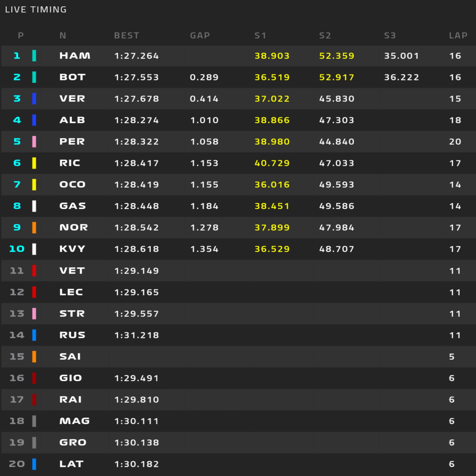The width and height of the screenshot is (476, 476).
Task: Click the cyan position number 10
Action: 17,249
